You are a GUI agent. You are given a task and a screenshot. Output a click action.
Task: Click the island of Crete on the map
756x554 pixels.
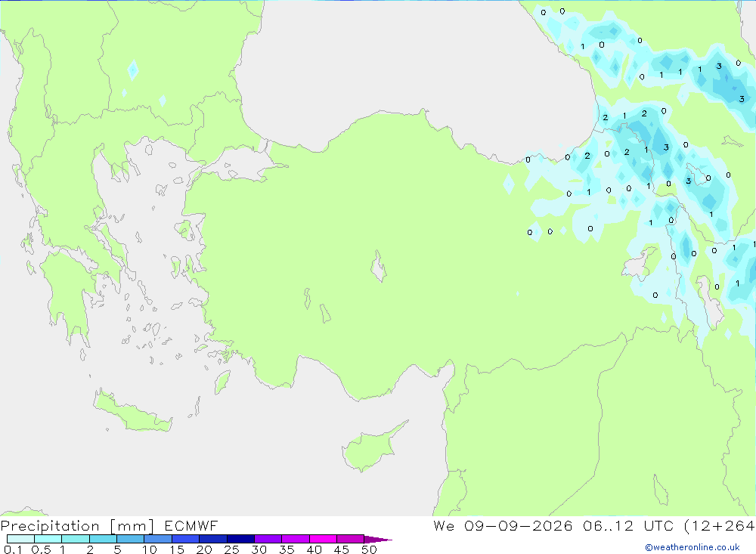pos(132,411)
